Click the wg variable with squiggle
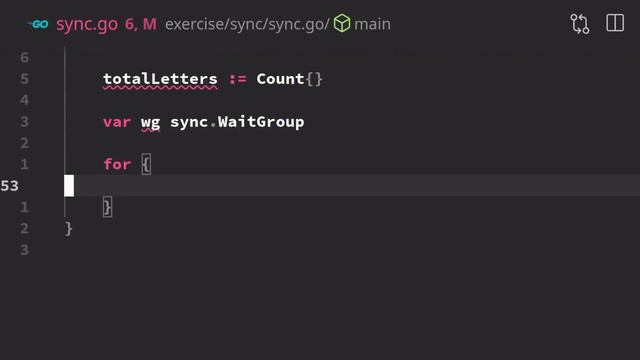 point(150,123)
